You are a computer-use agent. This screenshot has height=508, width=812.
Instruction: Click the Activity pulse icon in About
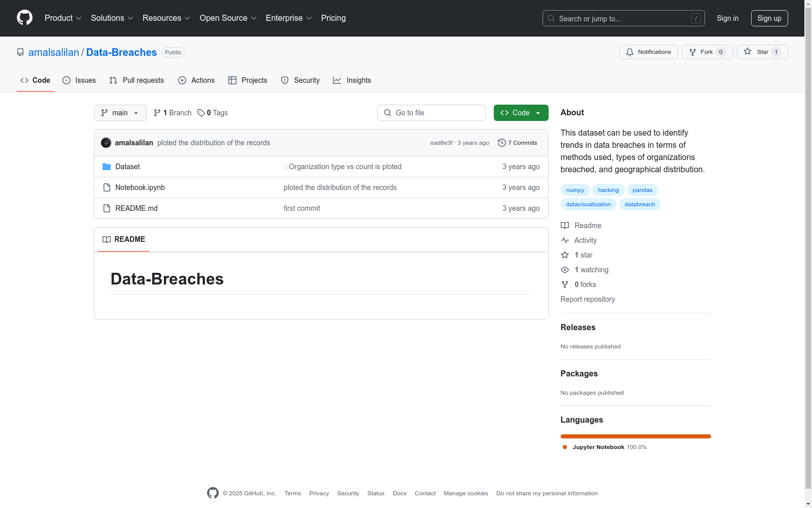click(565, 240)
